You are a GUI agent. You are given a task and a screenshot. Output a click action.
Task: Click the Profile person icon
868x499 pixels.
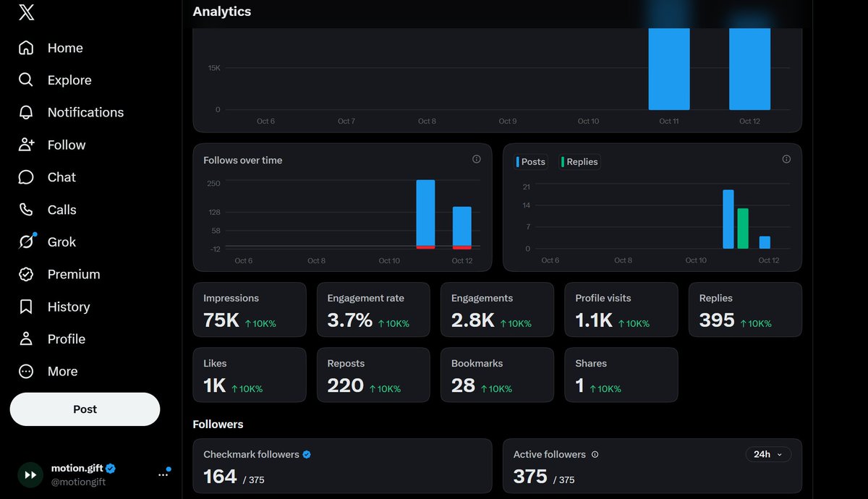(x=26, y=338)
